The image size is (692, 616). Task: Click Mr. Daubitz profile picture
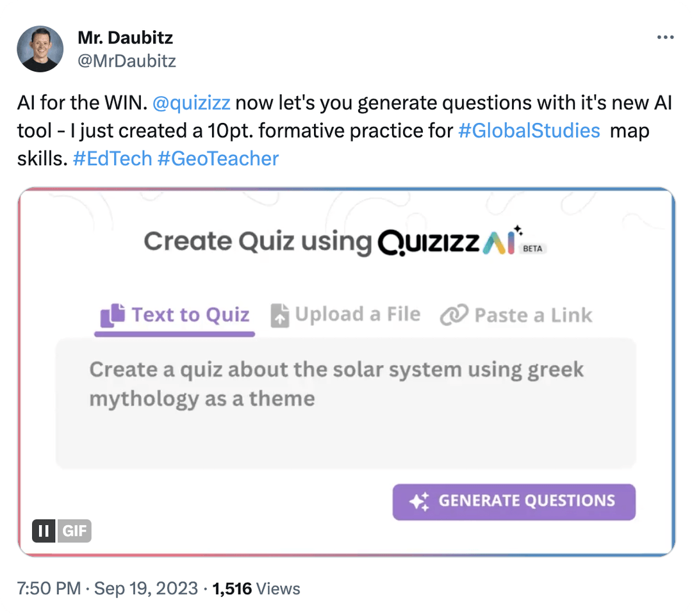40,49
